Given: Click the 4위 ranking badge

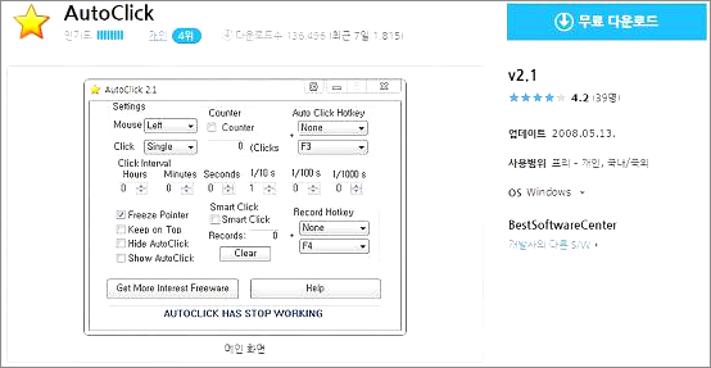Looking at the screenshot, I should coord(186,36).
